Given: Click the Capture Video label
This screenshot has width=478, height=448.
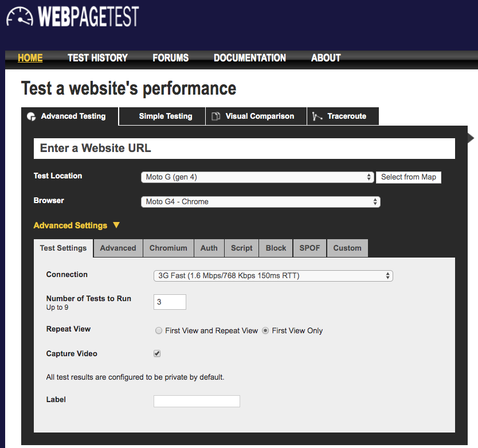Looking at the screenshot, I should point(72,353).
